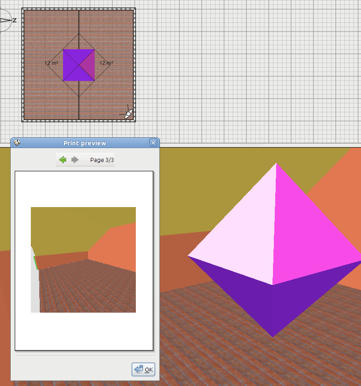The width and height of the screenshot is (361, 386).
Task: Click the Page 3/3 indicator label
Action: [x=102, y=160]
